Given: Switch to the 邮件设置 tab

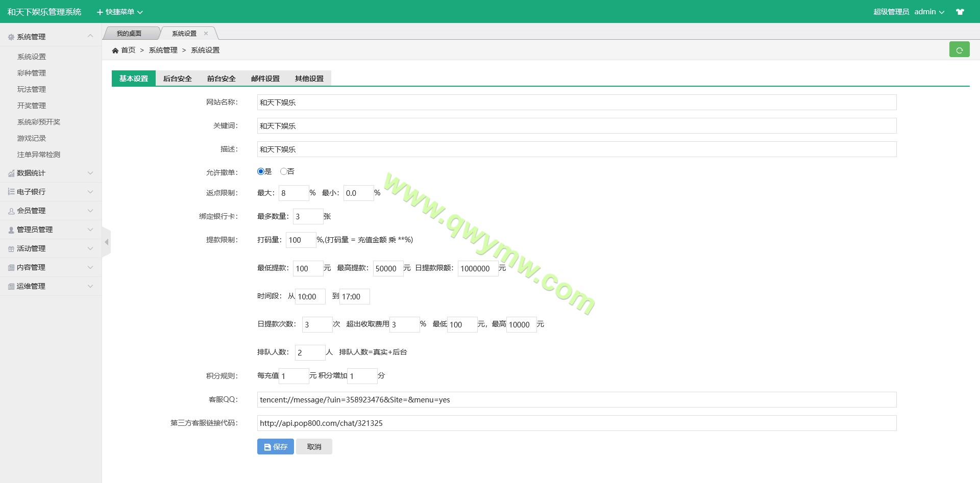Looking at the screenshot, I should point(265,79).
